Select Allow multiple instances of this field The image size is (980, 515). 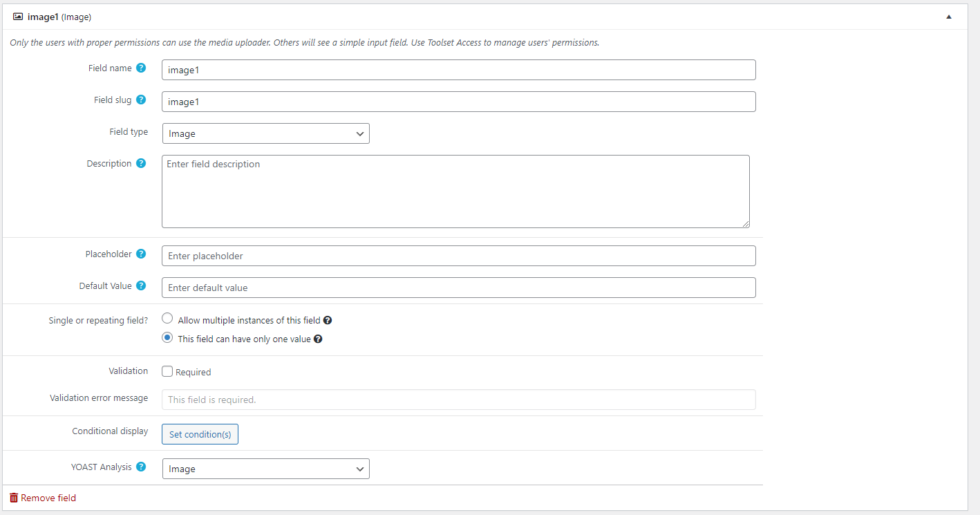coord(167,319)
